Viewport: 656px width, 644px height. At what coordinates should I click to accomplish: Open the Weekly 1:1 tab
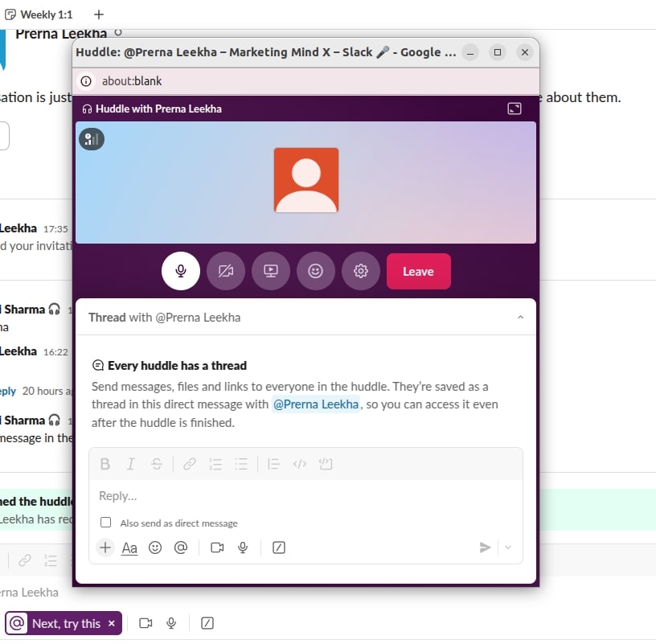pyautogui.click(x=39, y=14)
